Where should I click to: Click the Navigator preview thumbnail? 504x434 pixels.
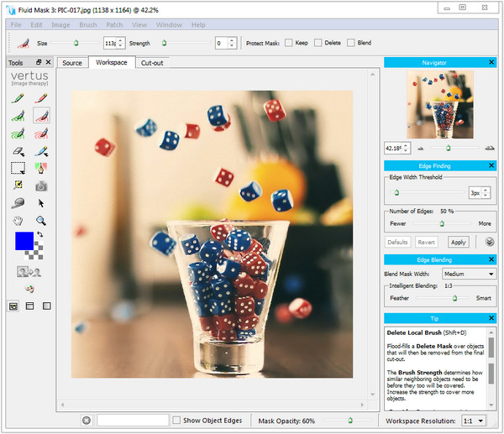(439, 105)
